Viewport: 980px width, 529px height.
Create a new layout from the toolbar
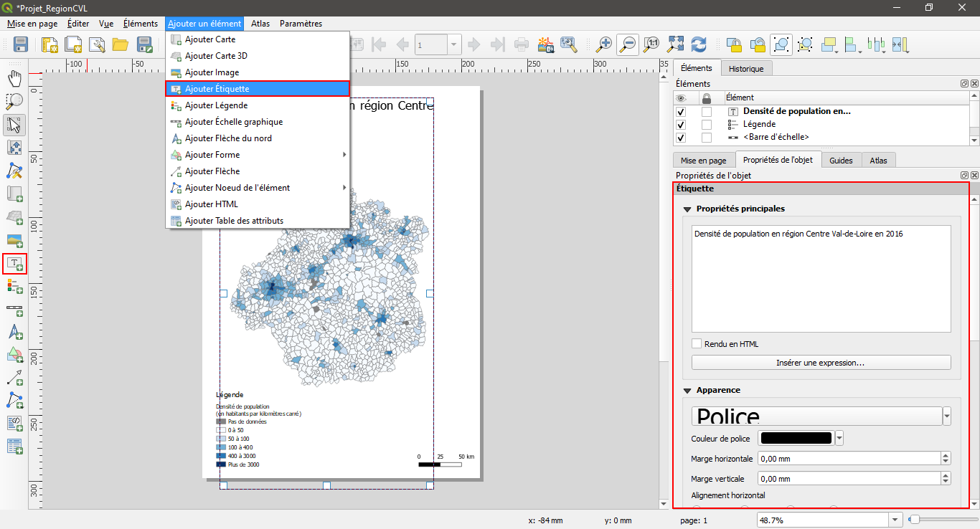49,44
